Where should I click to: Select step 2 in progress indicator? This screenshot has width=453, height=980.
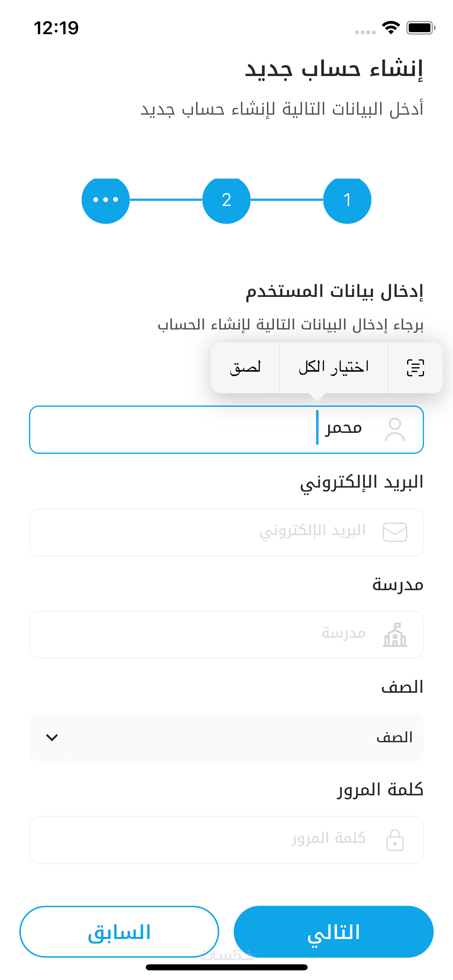click(x=226, y=200)
